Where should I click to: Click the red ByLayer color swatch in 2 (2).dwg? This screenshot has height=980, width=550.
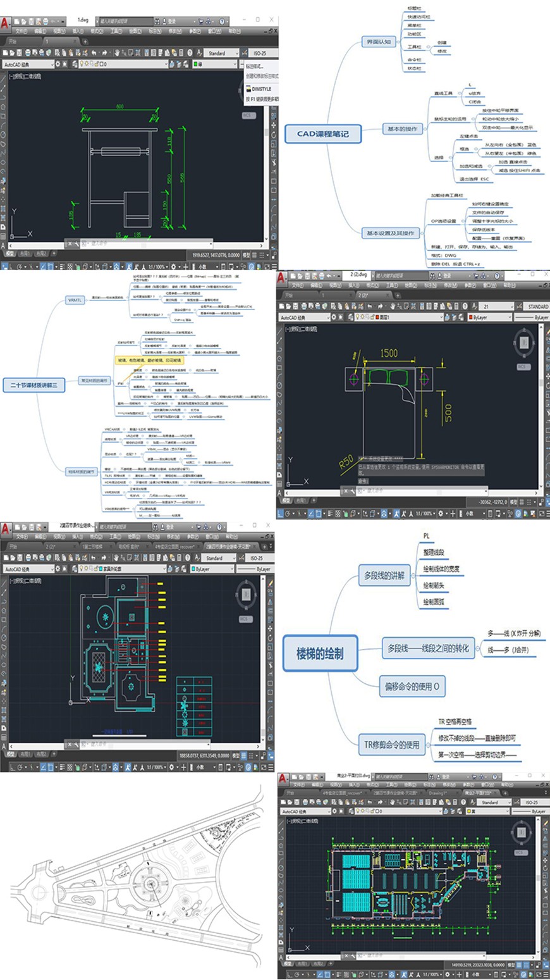click(470, 317)
